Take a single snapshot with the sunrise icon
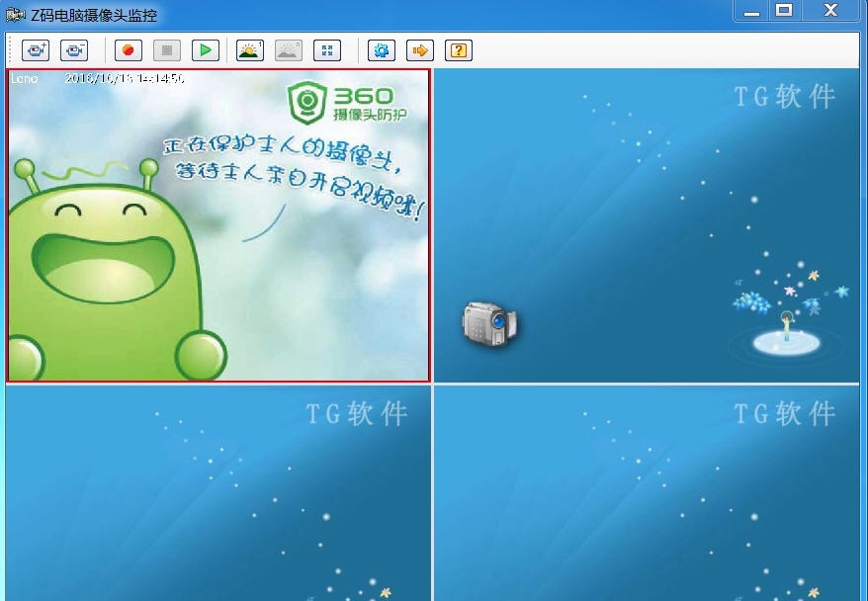The image size is (868, 601). (249, 50)
